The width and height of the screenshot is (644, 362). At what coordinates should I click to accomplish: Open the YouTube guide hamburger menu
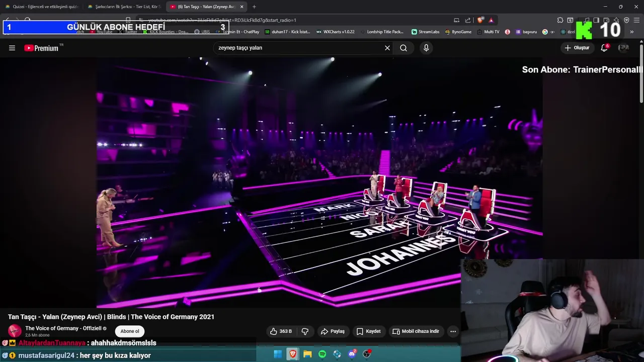[12, 48]
